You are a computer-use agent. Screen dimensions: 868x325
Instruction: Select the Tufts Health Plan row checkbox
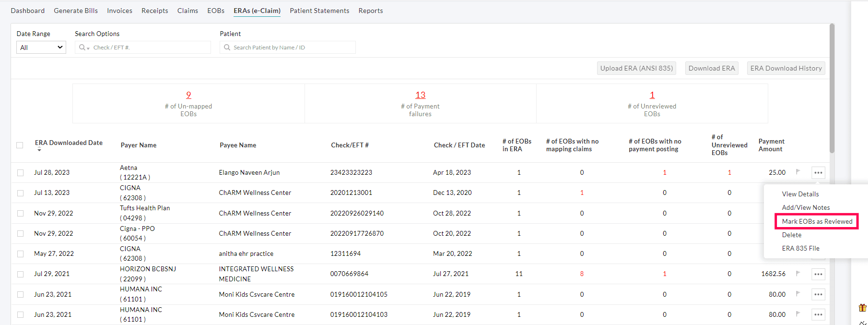point(20,213)
